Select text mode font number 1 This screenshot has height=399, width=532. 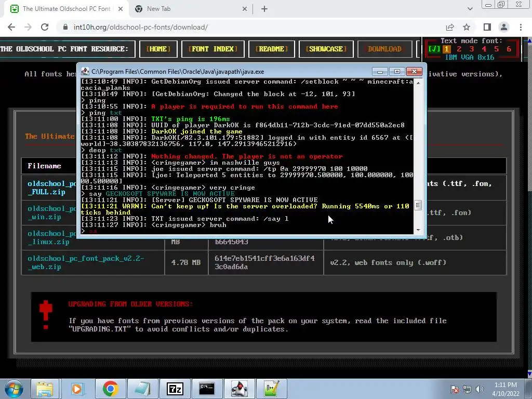[446, 49]
